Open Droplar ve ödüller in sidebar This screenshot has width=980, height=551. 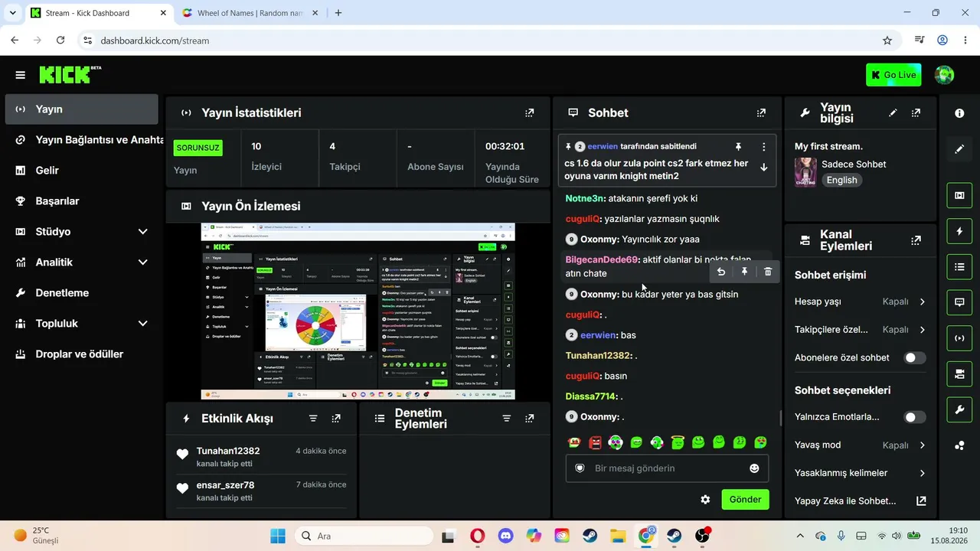pos(81,354)
